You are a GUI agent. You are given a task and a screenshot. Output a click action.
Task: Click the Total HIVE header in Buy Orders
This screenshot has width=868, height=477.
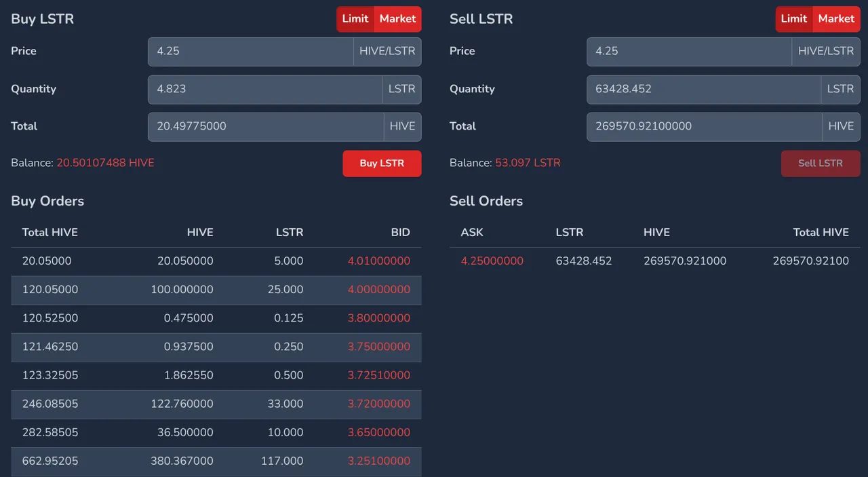(x=50, y=232)
